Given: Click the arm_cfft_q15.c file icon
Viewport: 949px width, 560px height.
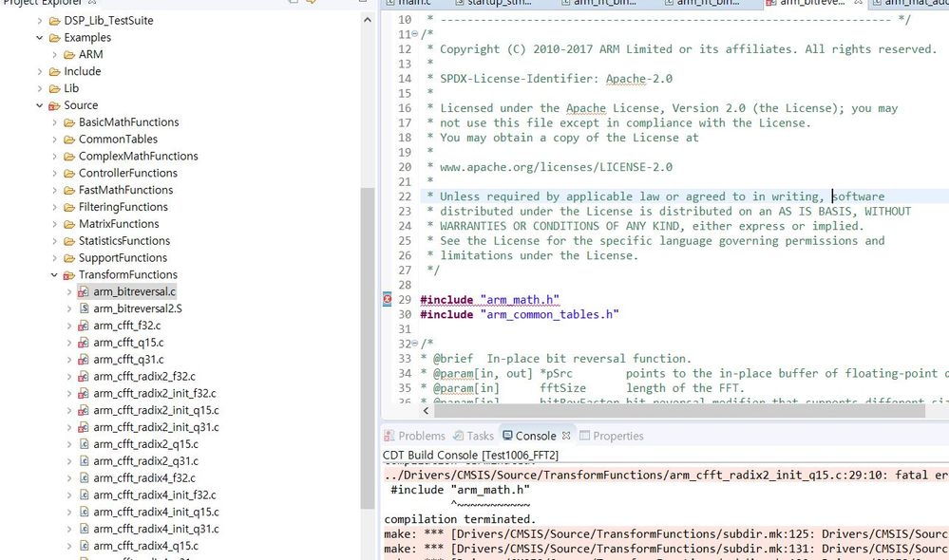Looking at the screenshot, I should tap(84, 343).
